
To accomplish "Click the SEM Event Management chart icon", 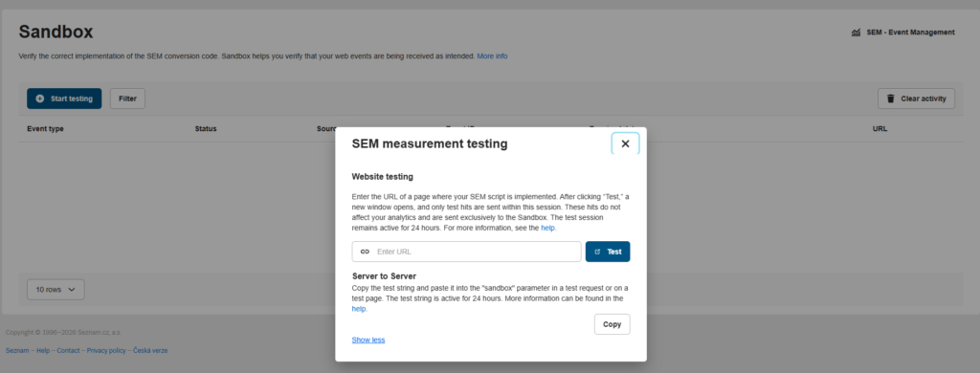I will coord(856,33).
